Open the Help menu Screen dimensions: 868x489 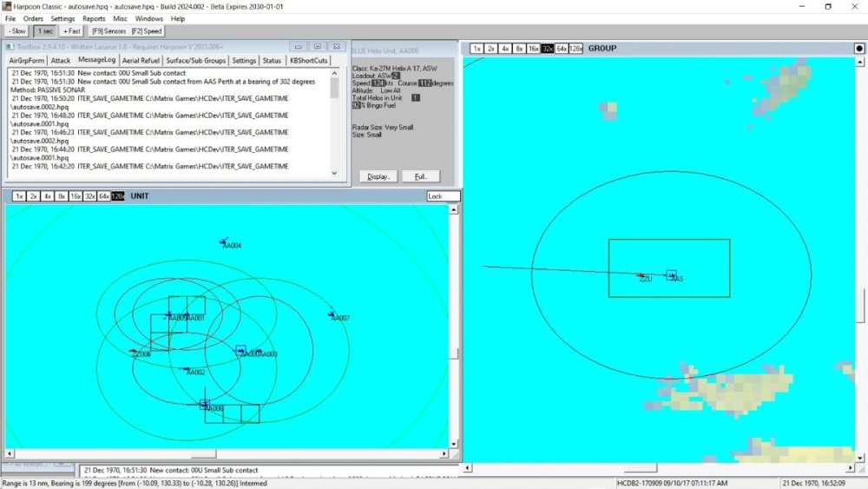click(x=178, y=19)
